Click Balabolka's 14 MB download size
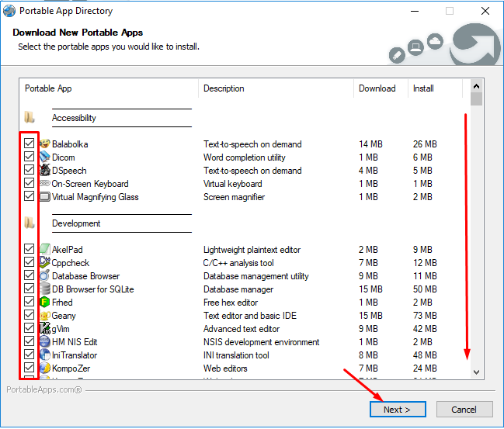The width and height of the screenshot is (504, 429). [x=370, y=144]
